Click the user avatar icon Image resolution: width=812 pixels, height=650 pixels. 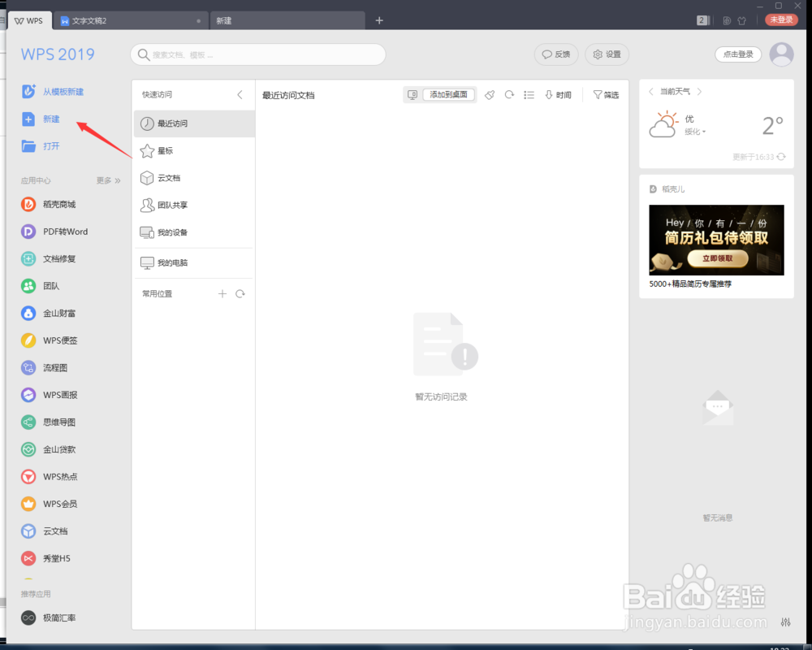[x=781, y=54]
